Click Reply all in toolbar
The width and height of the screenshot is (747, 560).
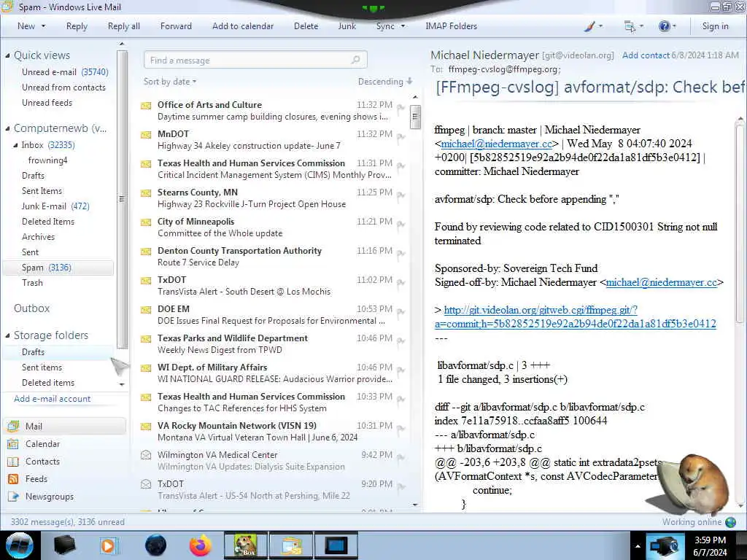point(124,26)
